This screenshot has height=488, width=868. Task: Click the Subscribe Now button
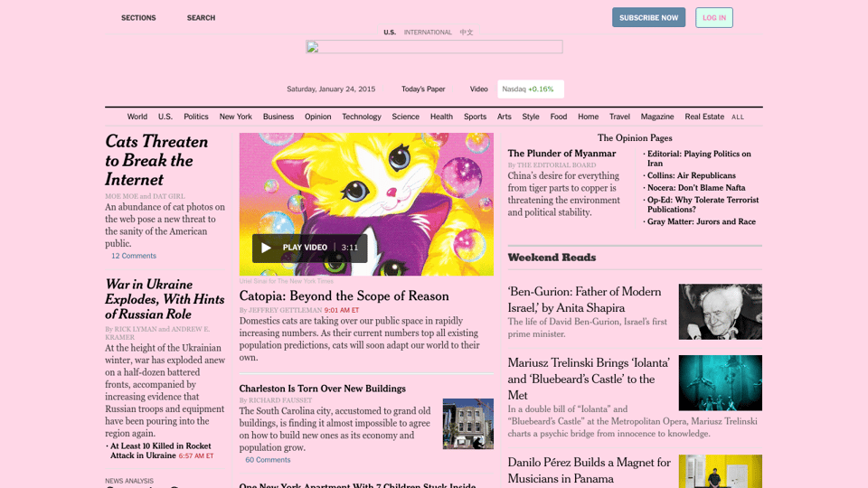pos(648,17)
